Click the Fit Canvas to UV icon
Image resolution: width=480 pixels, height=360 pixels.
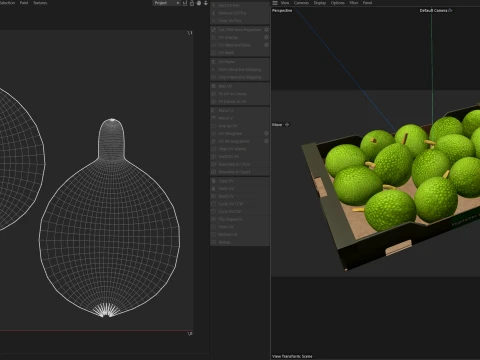click(214, 101)
